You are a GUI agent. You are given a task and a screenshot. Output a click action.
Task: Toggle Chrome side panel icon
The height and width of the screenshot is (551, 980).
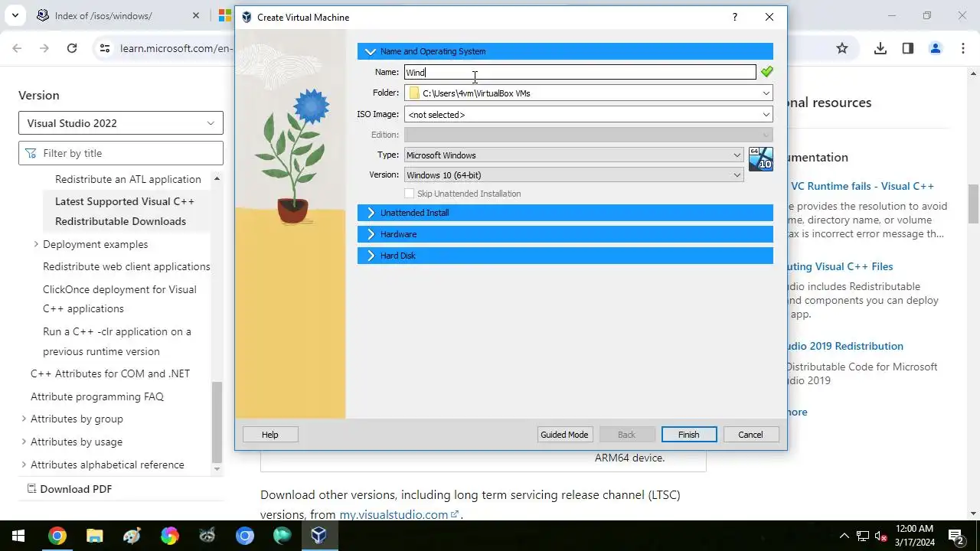908,48
